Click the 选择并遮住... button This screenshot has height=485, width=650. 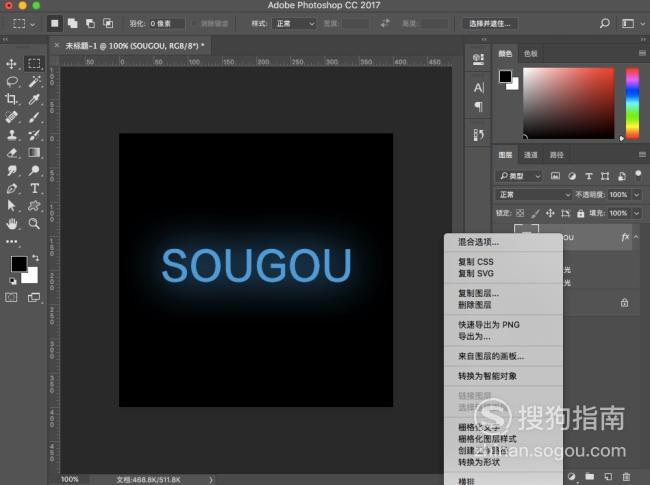click(x=490, y=24)
